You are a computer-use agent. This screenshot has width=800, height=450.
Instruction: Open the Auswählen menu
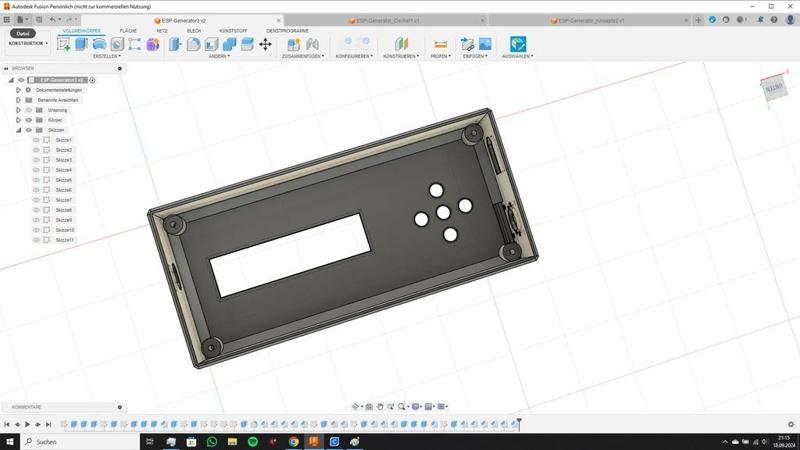tap(517, 56)
